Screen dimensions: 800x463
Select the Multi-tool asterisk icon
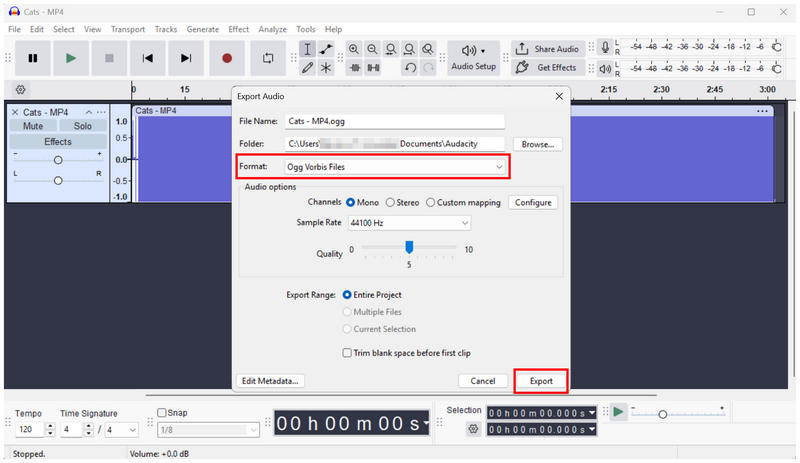coord(326,67)
